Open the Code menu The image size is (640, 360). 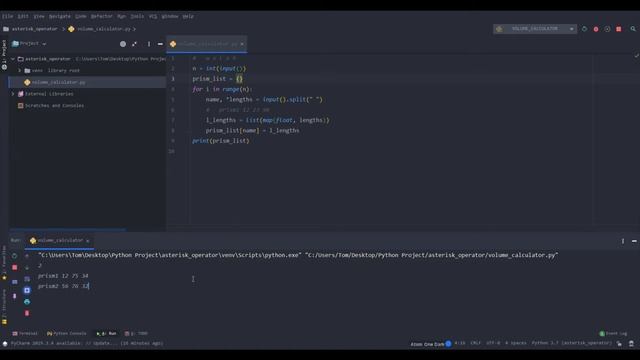point(81,16)
